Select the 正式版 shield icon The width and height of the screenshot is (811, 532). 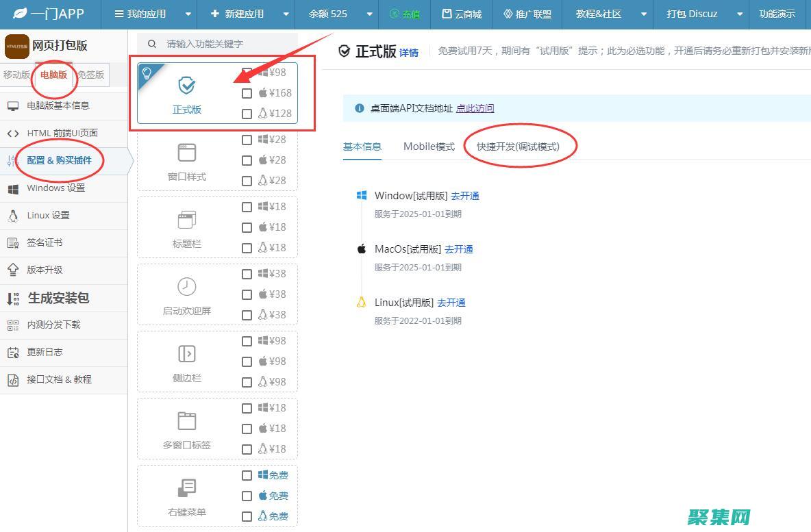(x=186, y=85)
